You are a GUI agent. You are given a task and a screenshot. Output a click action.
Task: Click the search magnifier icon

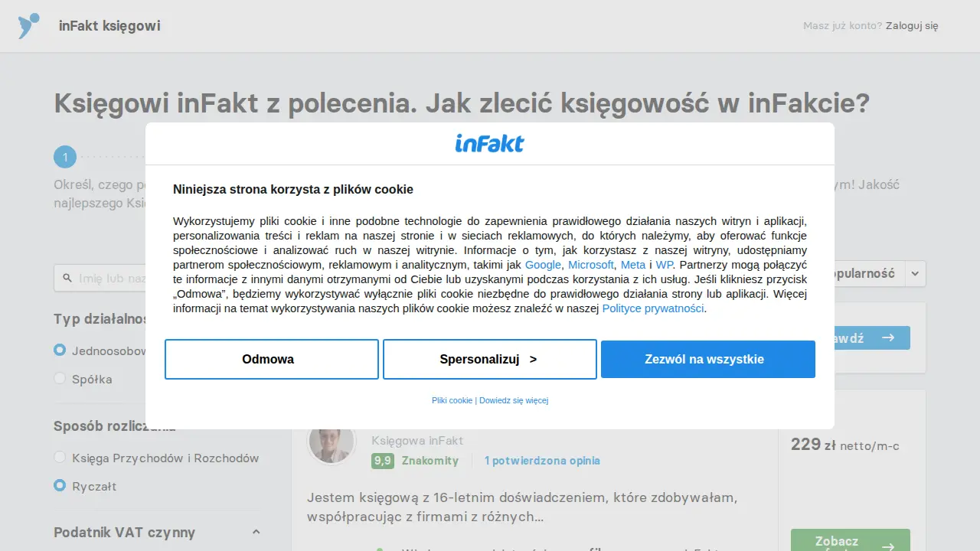(67, 278)
